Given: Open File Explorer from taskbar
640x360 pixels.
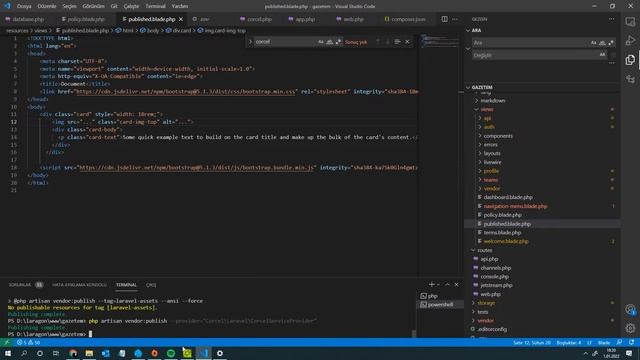Looking at the screenshot, I should point(89,353).
